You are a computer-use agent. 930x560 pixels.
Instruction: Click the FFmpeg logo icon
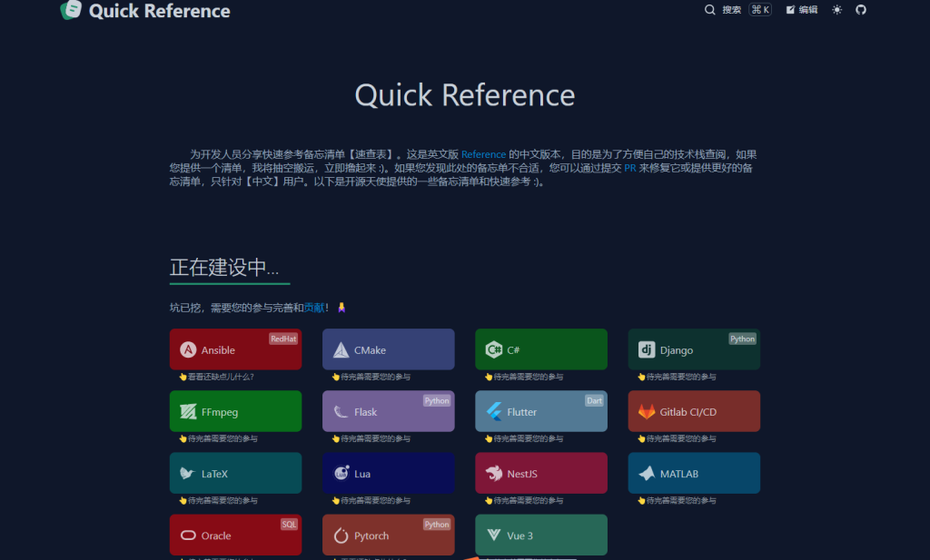click(188, 411)
